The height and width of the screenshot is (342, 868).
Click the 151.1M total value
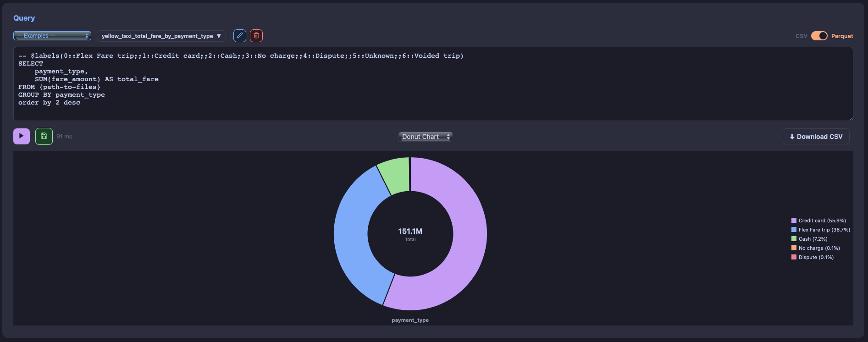pyautogui.click(x=410, y=232)
